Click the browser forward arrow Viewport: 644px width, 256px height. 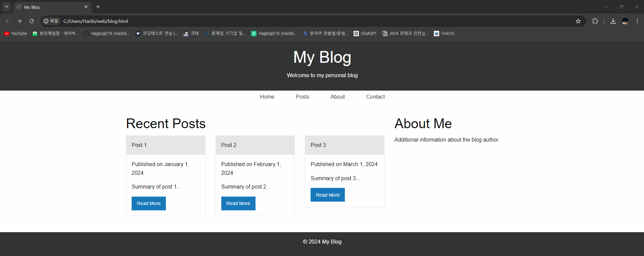coord(19,21)
